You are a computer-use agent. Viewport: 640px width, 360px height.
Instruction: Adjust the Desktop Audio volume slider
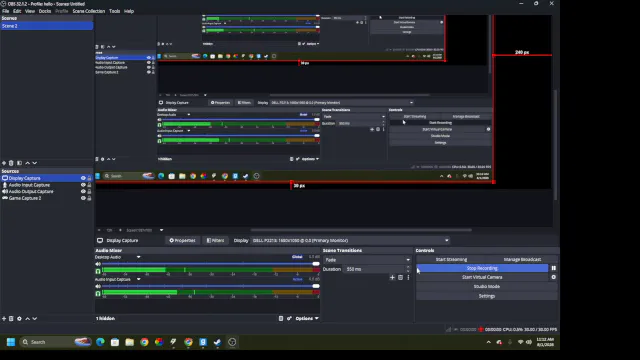pyautogui.click(x=207, y=264)
